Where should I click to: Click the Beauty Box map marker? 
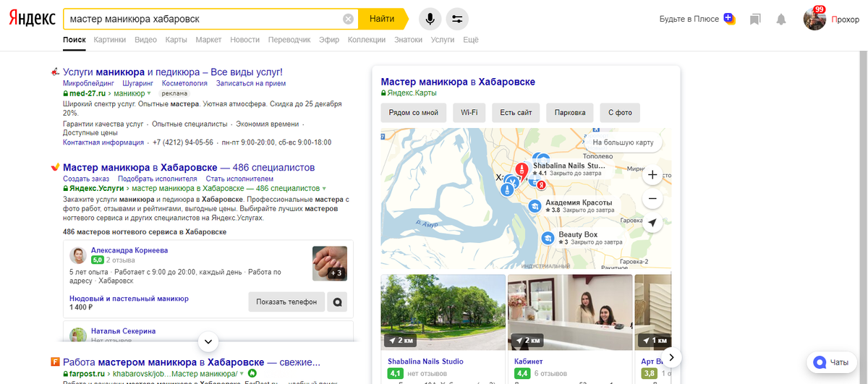548,238
